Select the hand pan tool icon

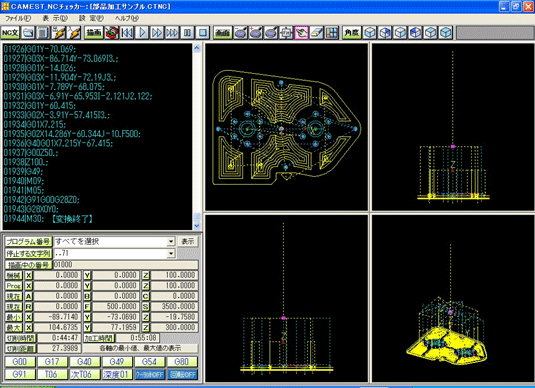click(301, 33)
